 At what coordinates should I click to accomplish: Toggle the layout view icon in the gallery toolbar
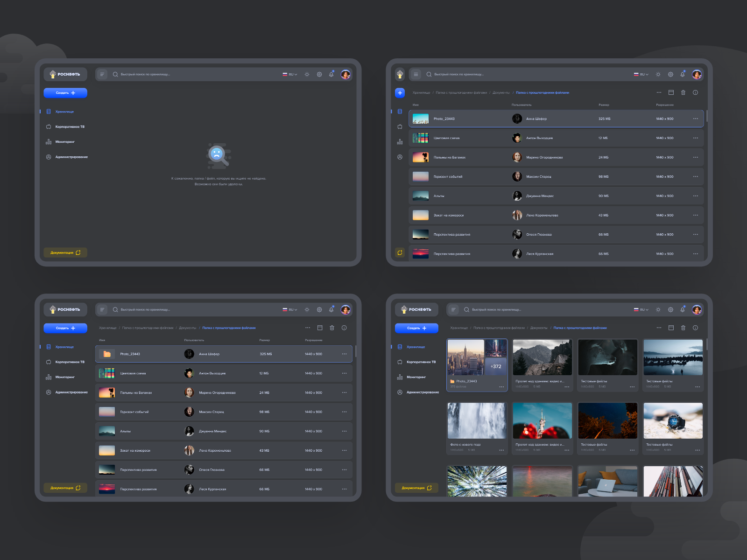click(x=671, y=328)
